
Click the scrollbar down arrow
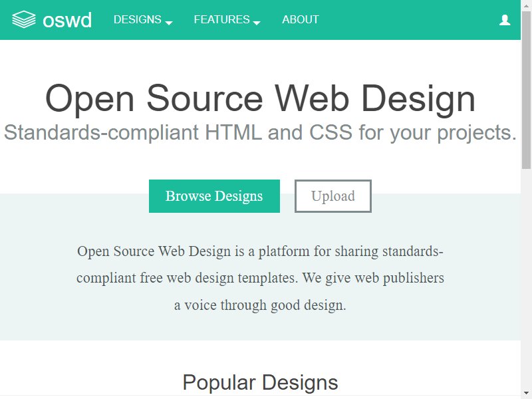tap(527, 392)
